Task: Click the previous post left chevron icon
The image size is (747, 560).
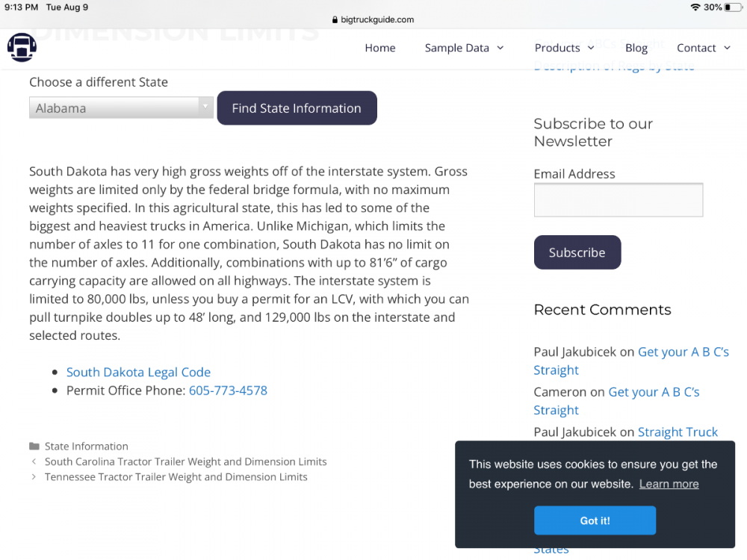Action: coord(34,461)
